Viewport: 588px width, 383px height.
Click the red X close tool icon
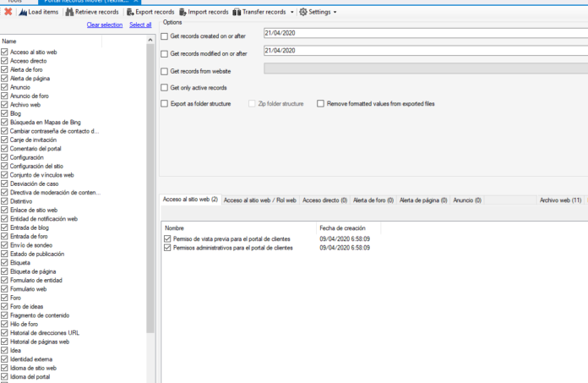8,12
